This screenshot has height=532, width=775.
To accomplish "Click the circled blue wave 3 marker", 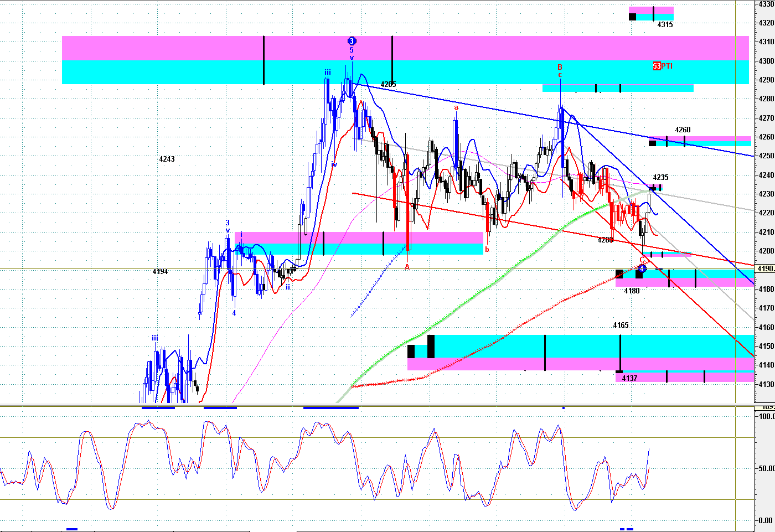I will click(x=352, y=41).
